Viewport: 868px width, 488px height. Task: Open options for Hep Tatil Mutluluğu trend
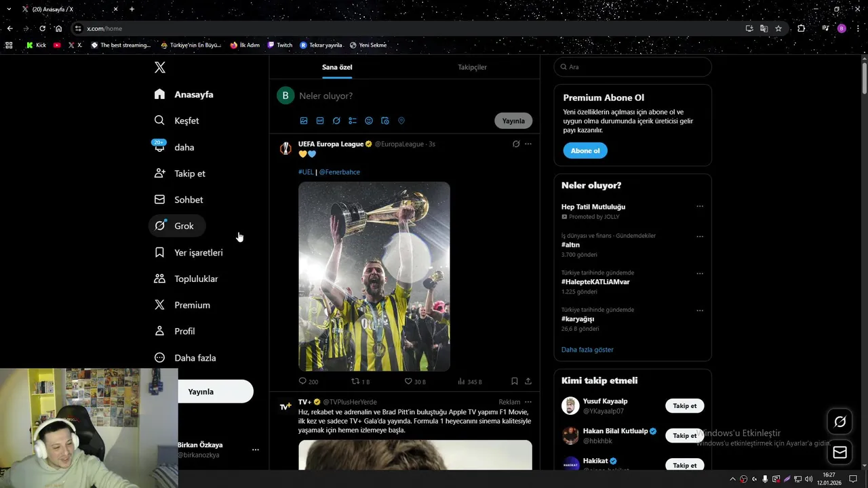pyautogui.click(x=700, y=207)
